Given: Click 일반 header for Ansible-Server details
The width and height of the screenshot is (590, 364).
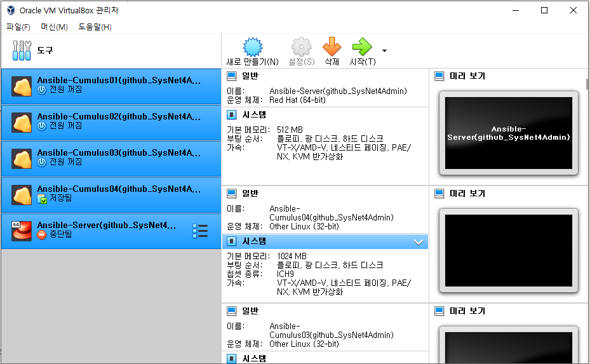Looking at the screenshot, I should tap(250, 76).
